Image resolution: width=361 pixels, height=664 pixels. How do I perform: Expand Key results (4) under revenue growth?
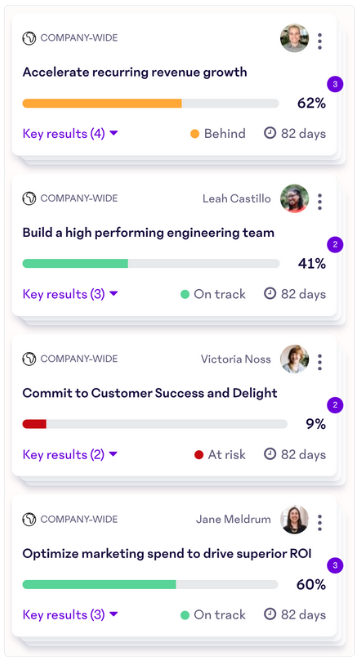(70, 134)
